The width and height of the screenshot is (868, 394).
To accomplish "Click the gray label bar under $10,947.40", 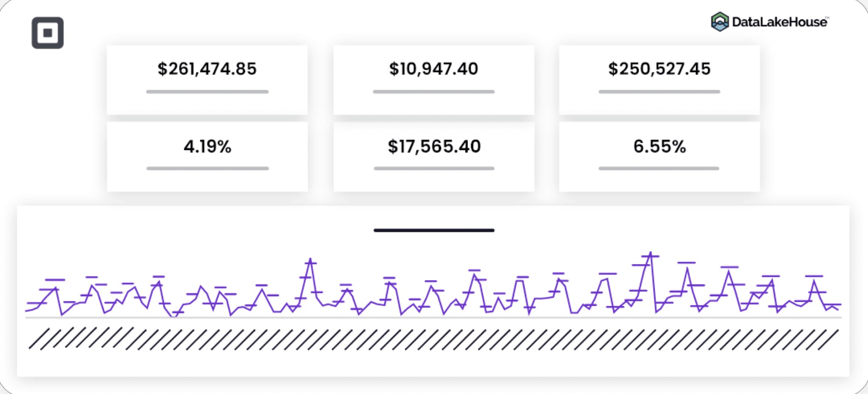I will coord(434,92).
